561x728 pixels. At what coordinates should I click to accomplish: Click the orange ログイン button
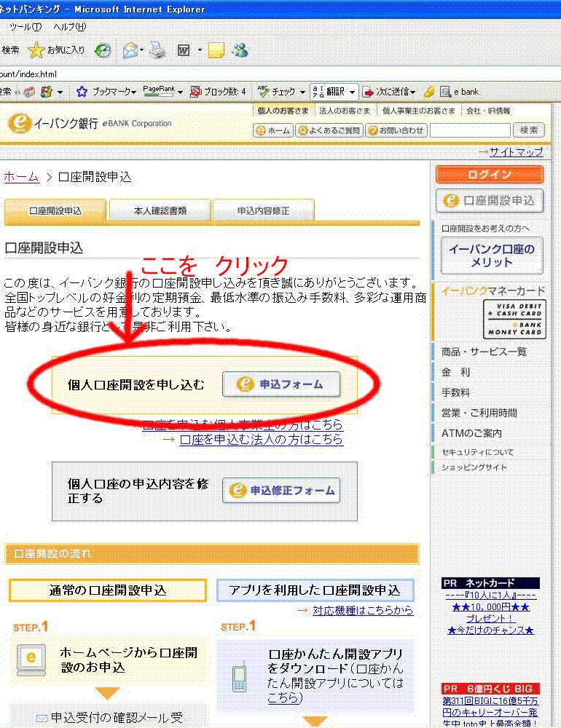[490, 175]
